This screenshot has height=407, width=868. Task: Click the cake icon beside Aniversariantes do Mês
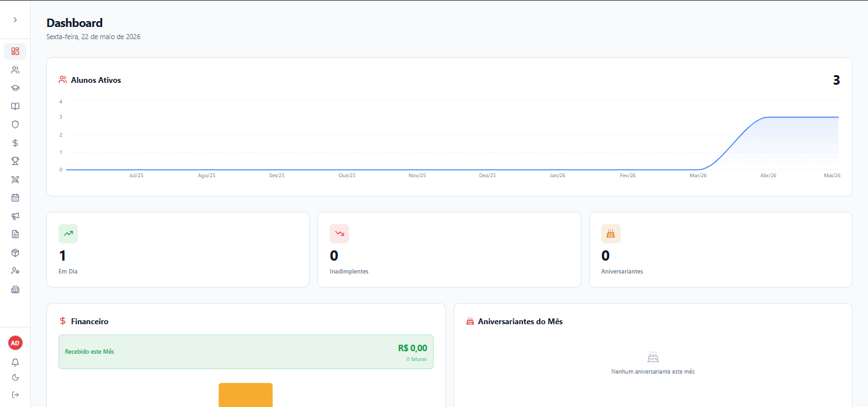click(470, 321)
